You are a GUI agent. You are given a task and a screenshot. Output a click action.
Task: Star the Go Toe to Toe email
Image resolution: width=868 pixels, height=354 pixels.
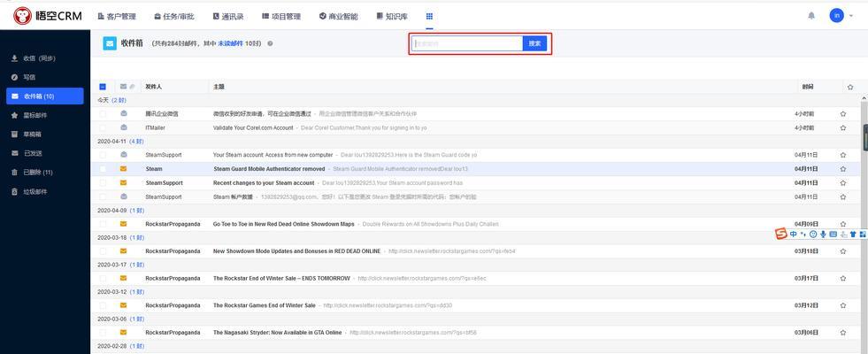(x=843, y=224)
